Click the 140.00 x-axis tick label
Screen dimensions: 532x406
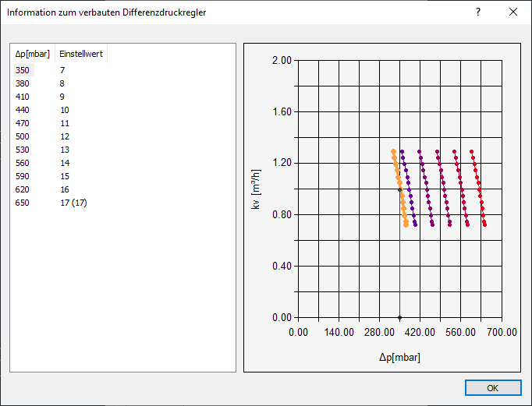[339, 332]
